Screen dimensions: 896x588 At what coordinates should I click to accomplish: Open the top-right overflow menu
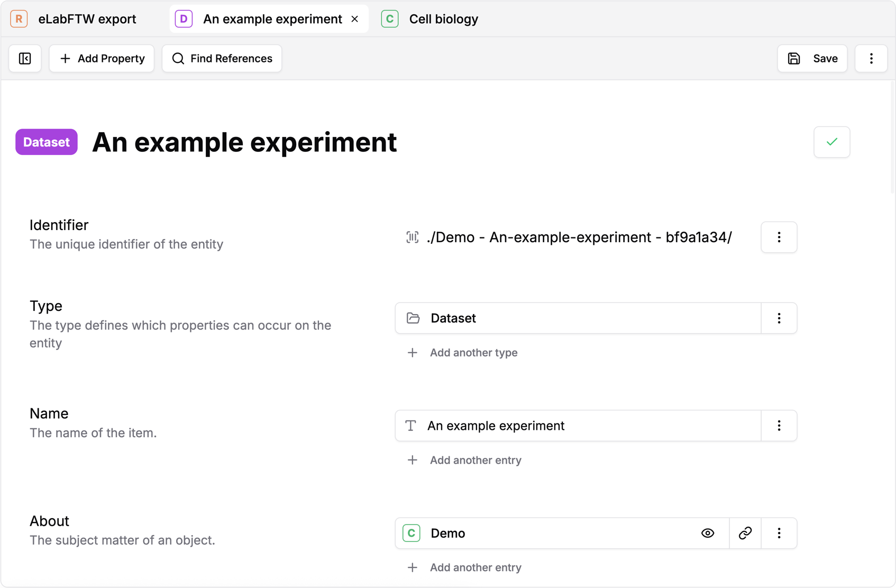click(871, 58)
